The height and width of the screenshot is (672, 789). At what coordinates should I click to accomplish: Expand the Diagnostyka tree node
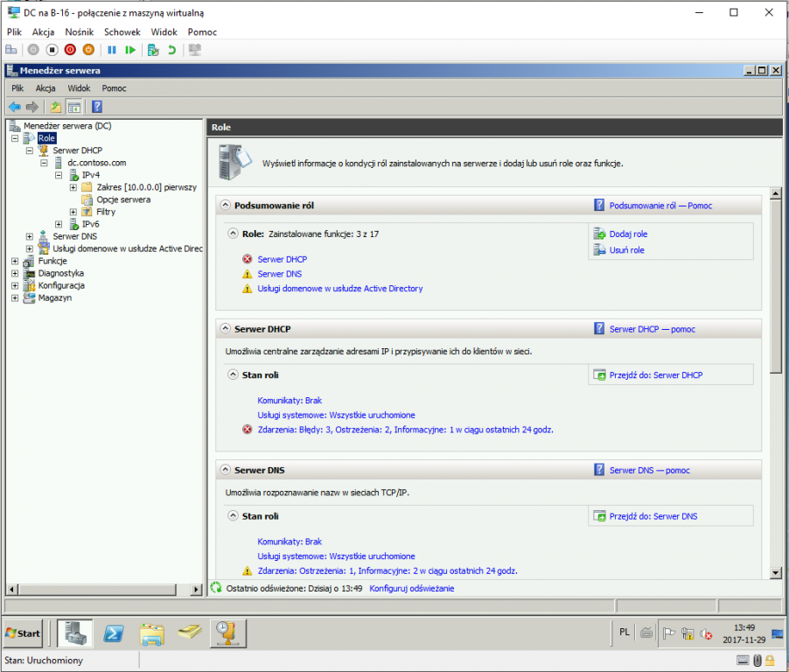click(15, 273)
